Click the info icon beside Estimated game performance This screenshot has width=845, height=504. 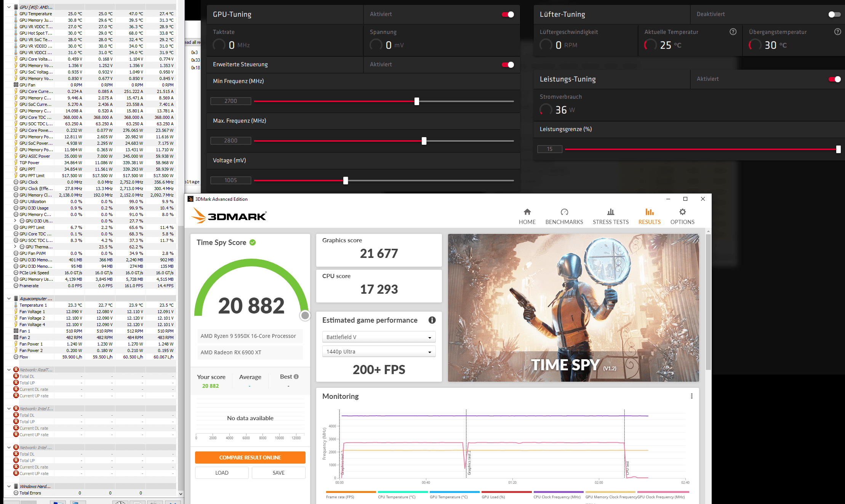432,320
